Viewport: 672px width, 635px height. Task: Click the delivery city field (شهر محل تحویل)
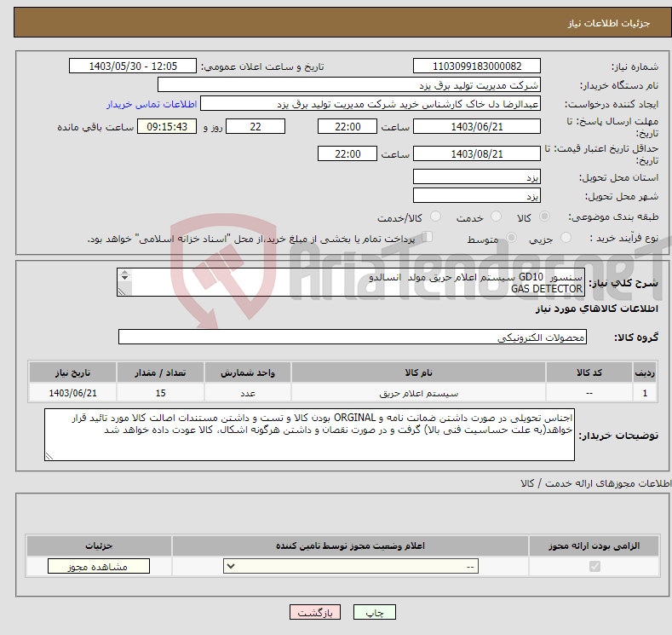(x=477, y=195)
